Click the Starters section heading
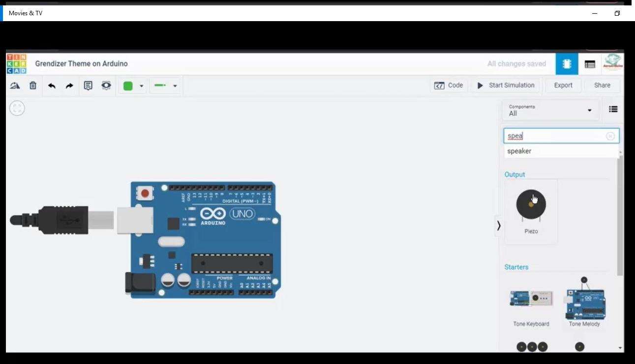Screen dimensions: 635x364 [516, 267]
